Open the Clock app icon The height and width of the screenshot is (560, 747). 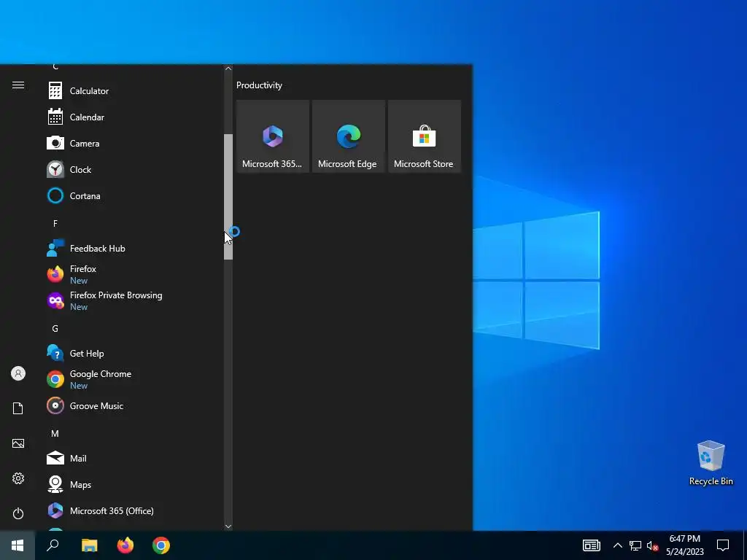tap(55, 169)
